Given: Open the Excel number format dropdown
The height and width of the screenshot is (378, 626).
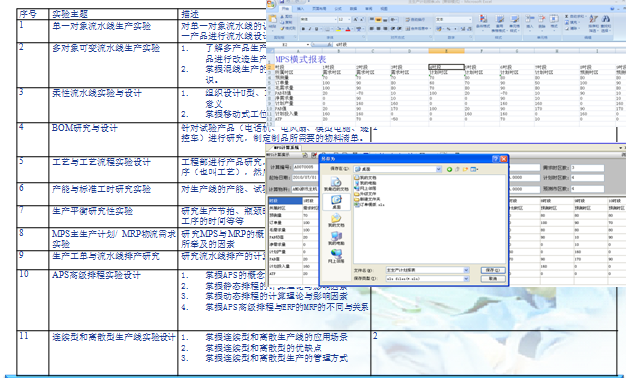Looking at the screenshot, I should [470, 20].
